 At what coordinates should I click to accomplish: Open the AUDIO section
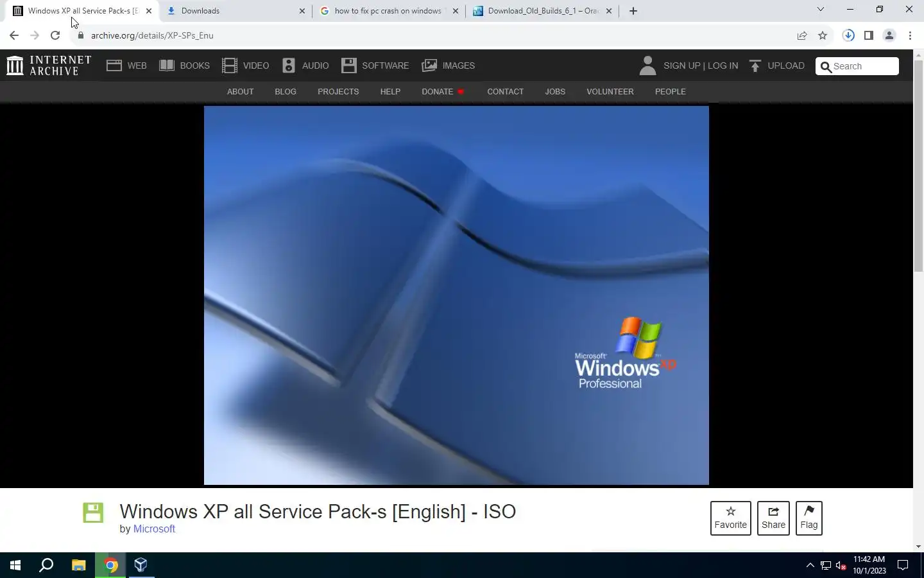coord(305,66)
